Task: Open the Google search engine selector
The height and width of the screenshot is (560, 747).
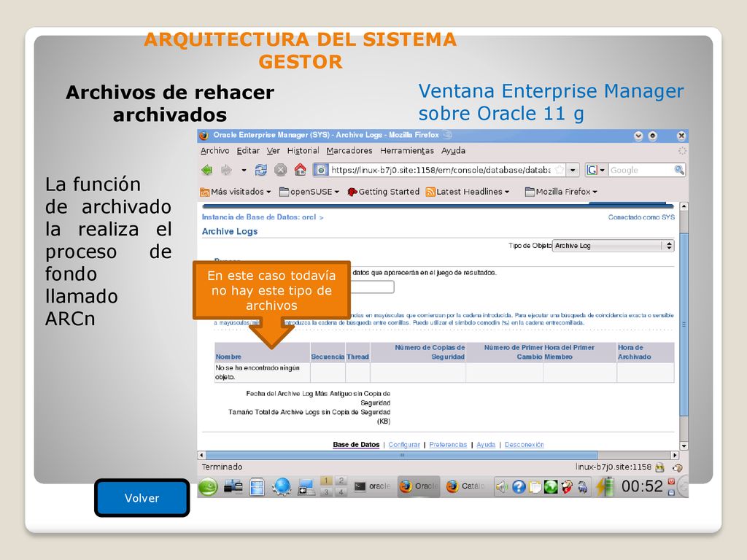Action: (x=596, y=170)
